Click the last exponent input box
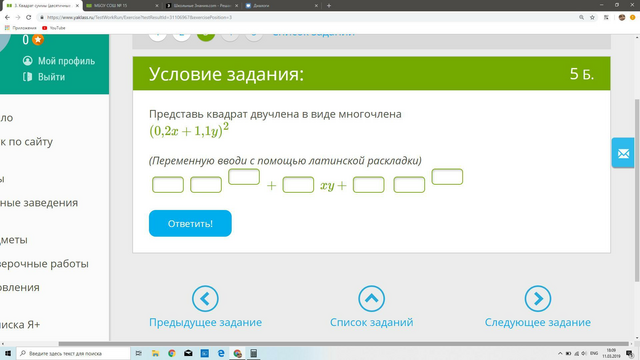The height and width of the screenshot is (360, 640). 447,177
